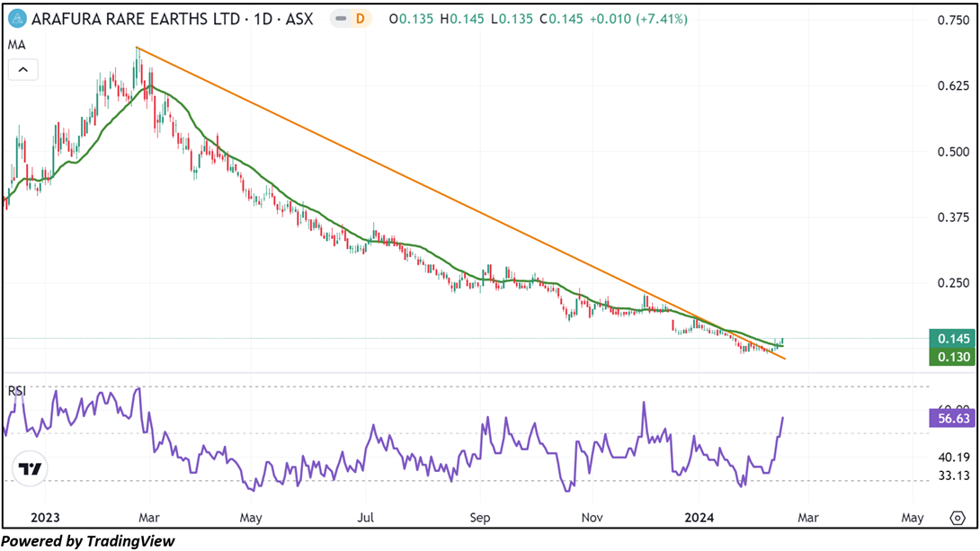Select the RSI indicator label
This screenshot has width=980, height=551.
point(17,391)
